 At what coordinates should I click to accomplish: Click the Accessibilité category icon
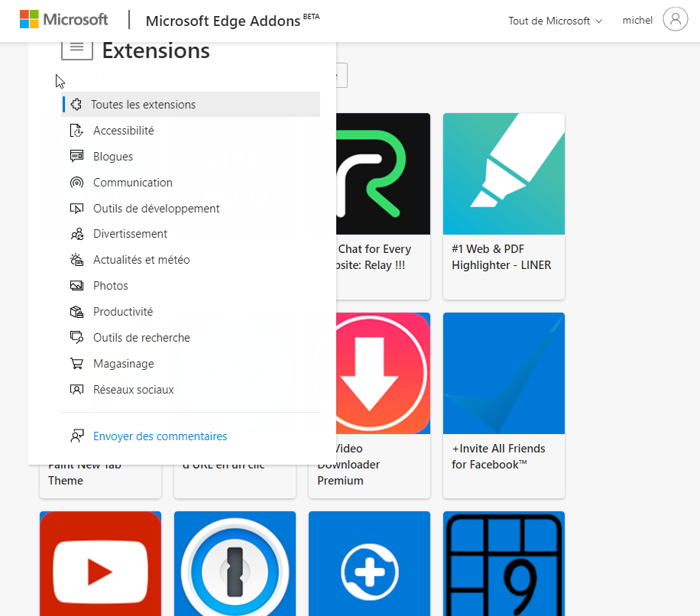tap(76, 131)
